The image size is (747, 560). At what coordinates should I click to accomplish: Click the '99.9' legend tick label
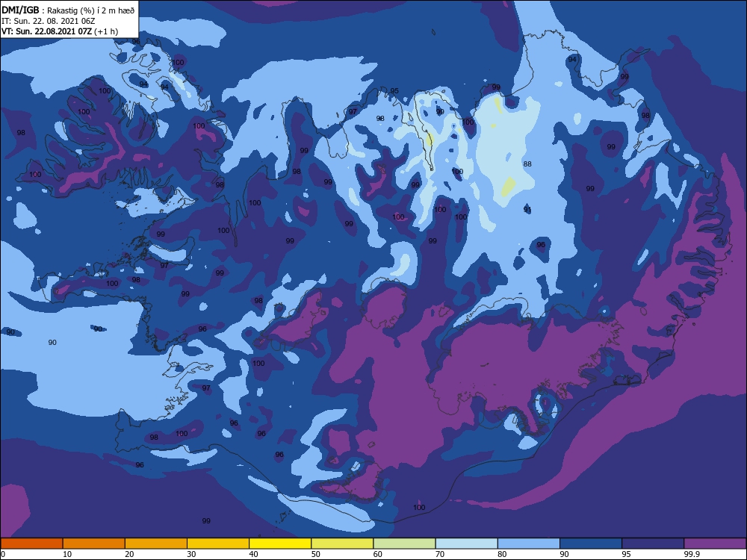(692, 554)
